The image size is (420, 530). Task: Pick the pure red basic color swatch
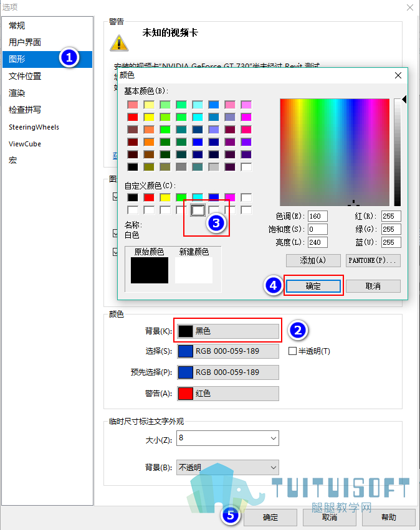click(x=133, y=117)
